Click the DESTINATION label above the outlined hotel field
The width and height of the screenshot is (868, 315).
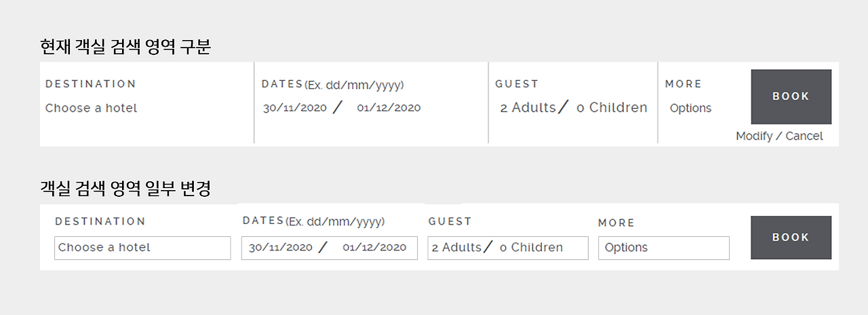[100, 221]
